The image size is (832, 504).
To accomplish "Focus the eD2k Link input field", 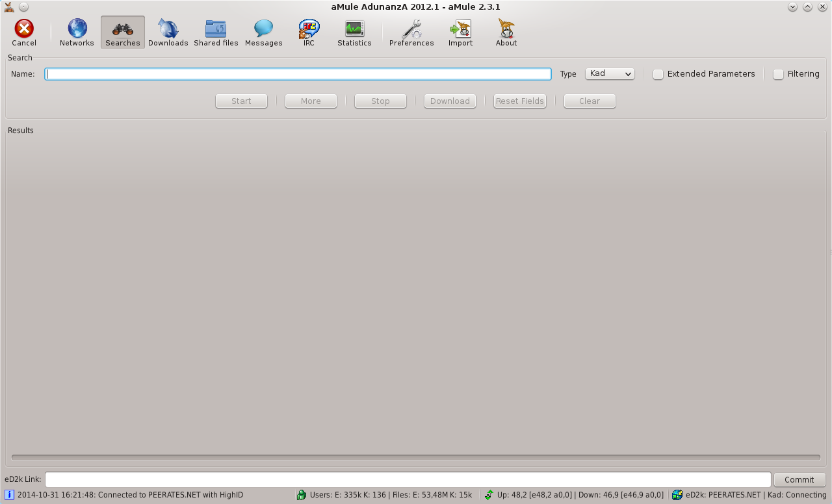I will click(x=408, y=479).
